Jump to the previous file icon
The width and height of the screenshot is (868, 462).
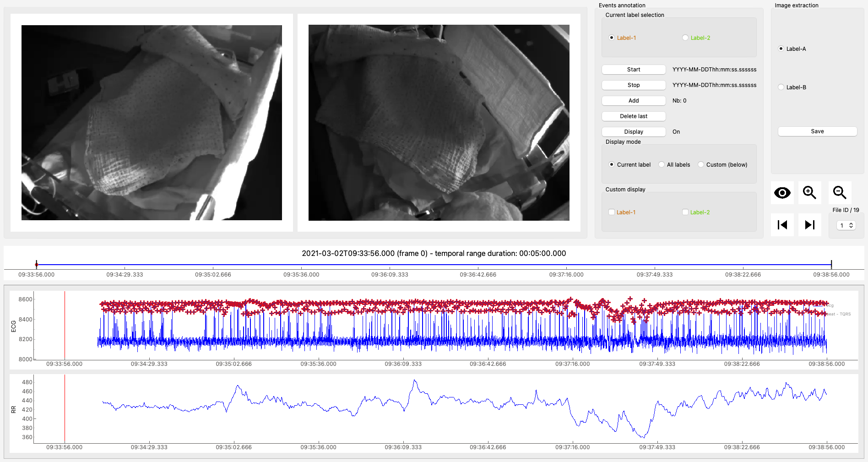coord(782,225)
